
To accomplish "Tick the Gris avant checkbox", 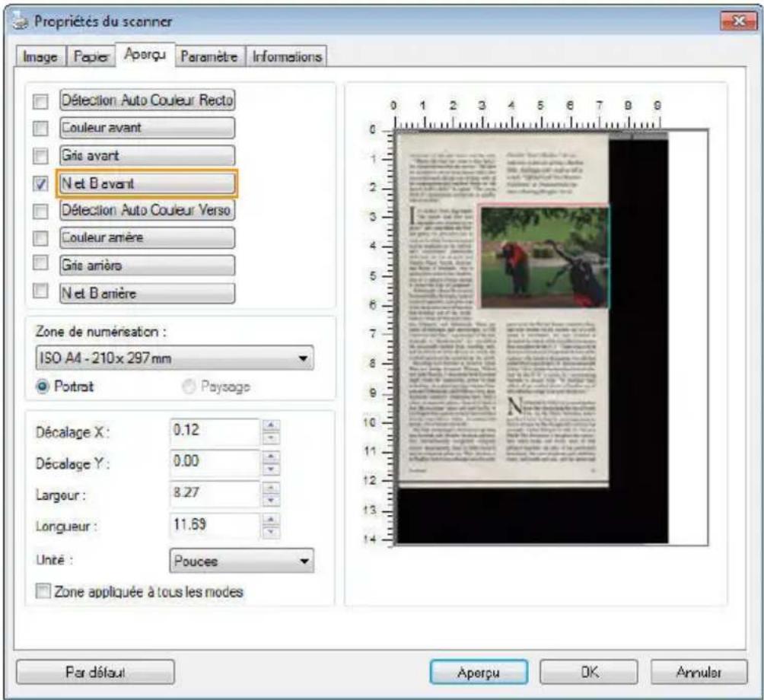I will (x=40, y=156).
